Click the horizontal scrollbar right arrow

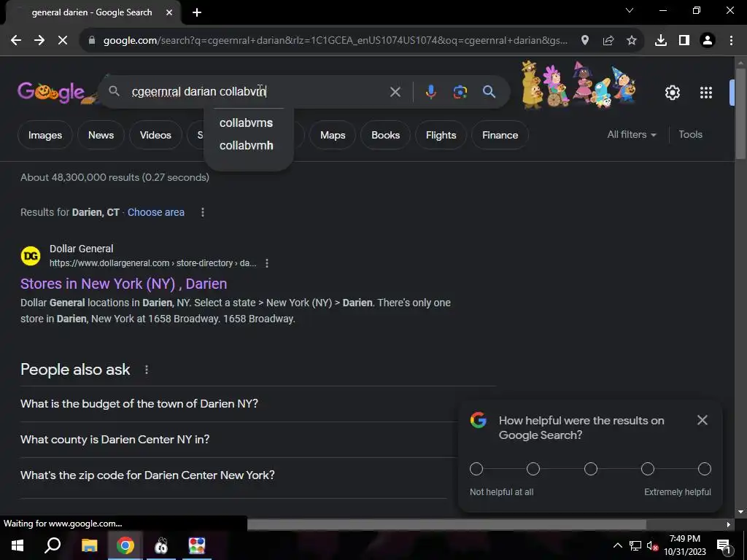(x=728, y=524)
